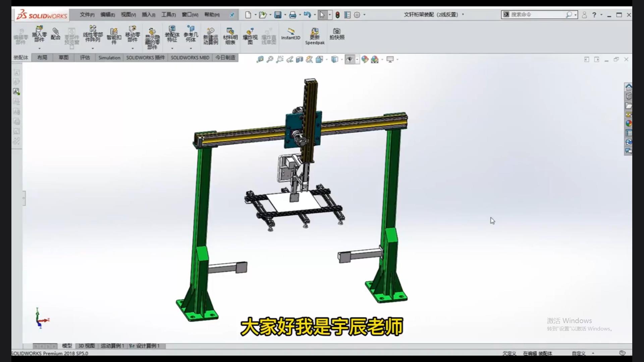Select Linear Component Pattern (线性零部件阵列)
The width and height of the screenshot is (644, 362).
93,34
